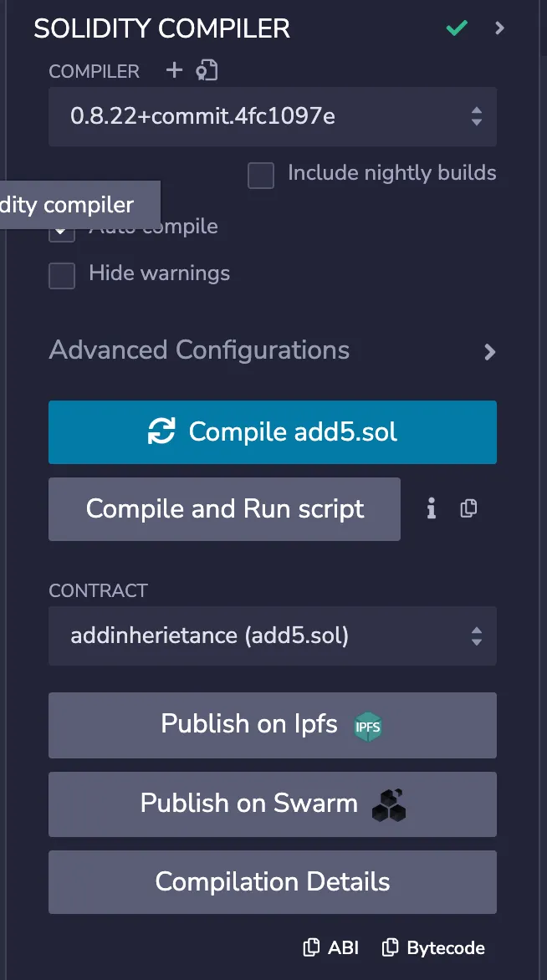This screenshot has height=980, width=547.
Task: Check the Hide warnings option
Action: 62,275
